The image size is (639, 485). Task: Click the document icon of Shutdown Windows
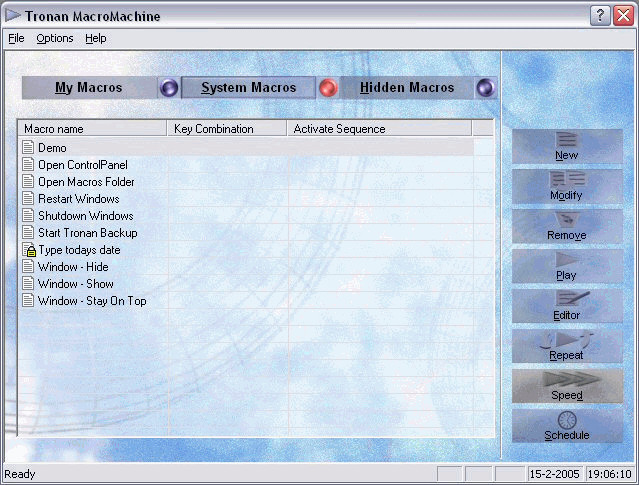[x=28, y=216]
